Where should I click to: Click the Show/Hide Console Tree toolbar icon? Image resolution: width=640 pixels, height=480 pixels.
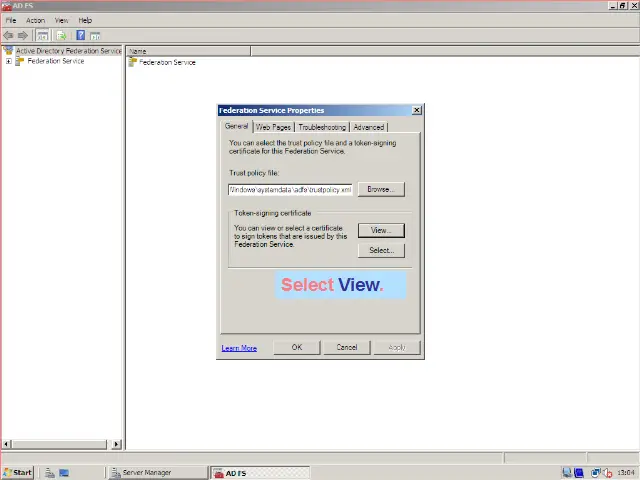43,35
